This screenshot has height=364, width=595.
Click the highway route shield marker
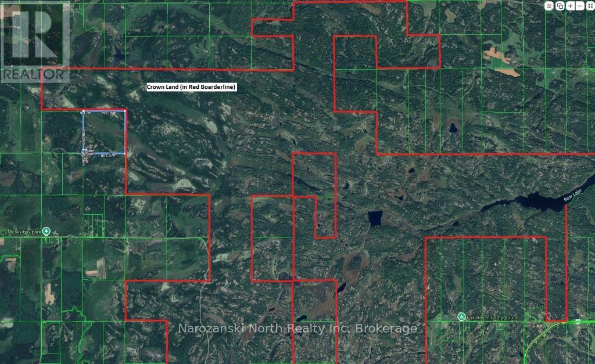[578, 321]
